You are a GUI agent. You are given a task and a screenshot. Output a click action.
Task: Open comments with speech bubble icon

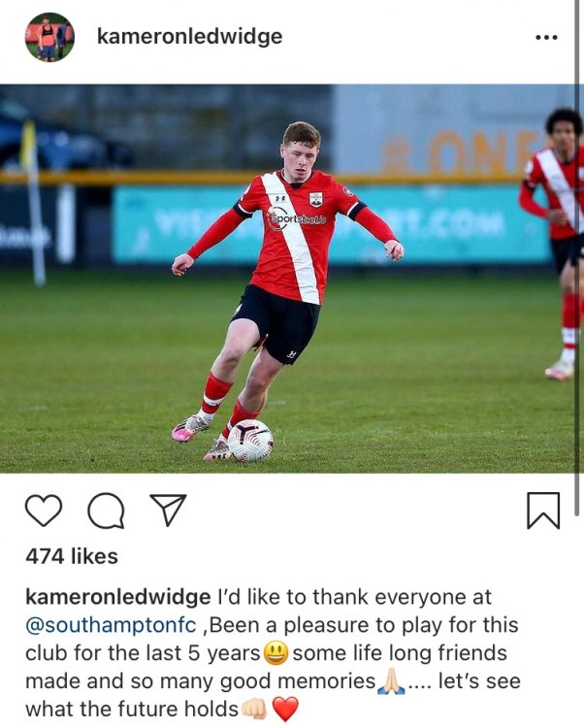pos(106,511)
